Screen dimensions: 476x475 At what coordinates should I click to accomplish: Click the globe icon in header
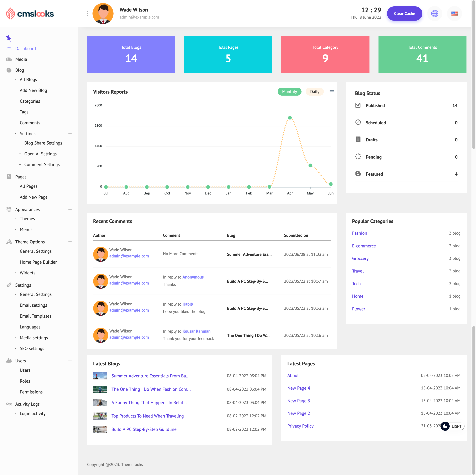click(x=435, y=14)
